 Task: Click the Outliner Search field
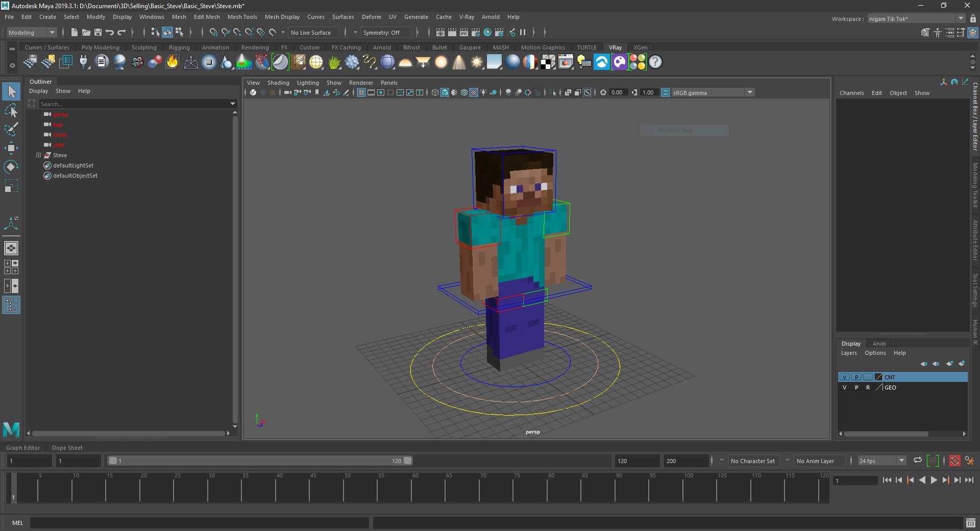coord(134,104)
